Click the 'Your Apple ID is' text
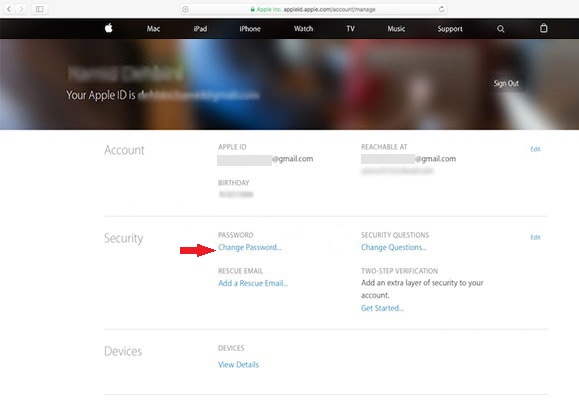The image size is (579, 410). [x=101, y=95]
